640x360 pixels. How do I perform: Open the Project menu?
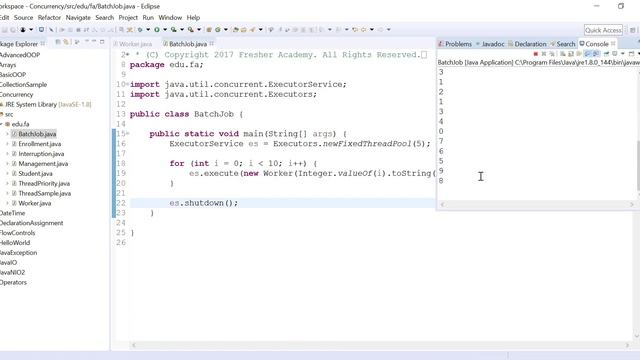click(128, 18)
